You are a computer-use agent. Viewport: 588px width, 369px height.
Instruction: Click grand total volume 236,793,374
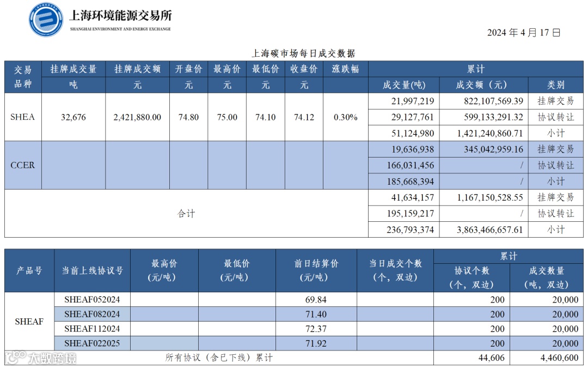tap(411, 229)
